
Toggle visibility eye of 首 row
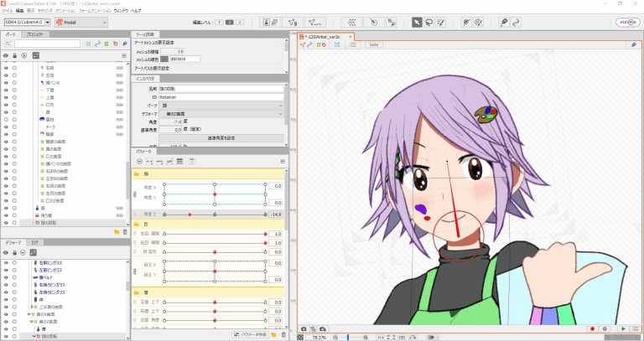(x=6, y=208)
